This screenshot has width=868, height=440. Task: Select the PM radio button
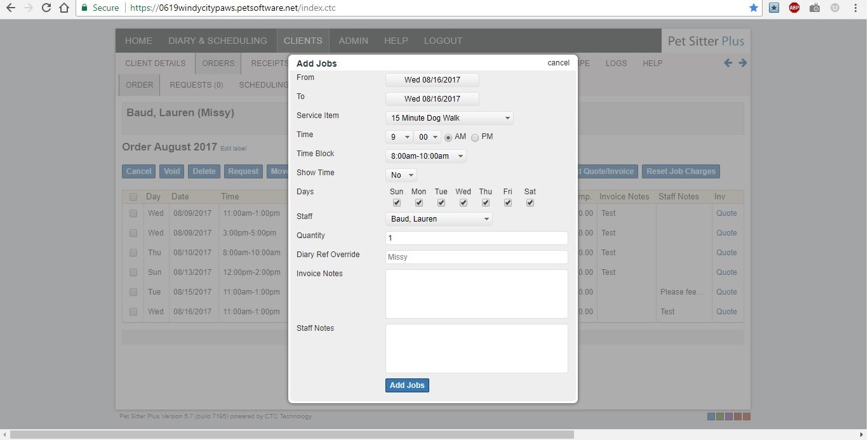pos(475,138)
